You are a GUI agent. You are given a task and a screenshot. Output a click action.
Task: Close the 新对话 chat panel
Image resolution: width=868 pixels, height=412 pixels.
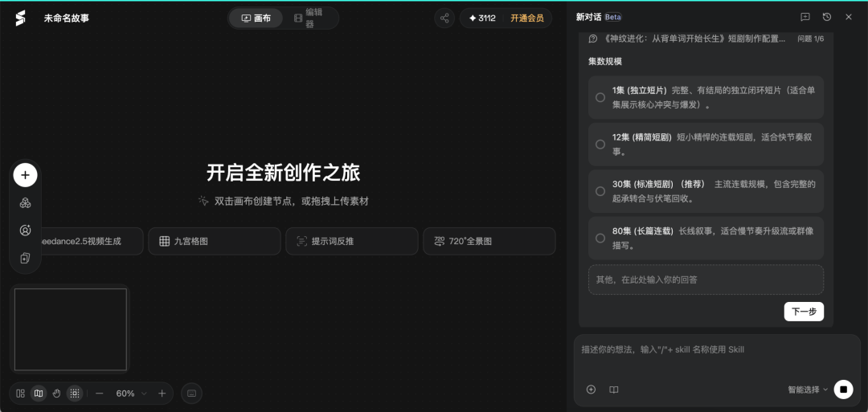849,17
